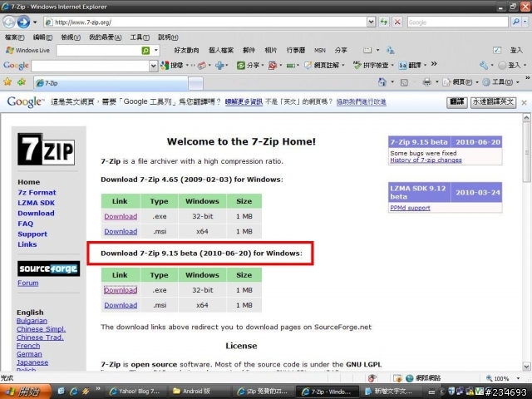532x399 pixels.
Task: Click the SourceForge logo banner
Action: click(48, 268)
